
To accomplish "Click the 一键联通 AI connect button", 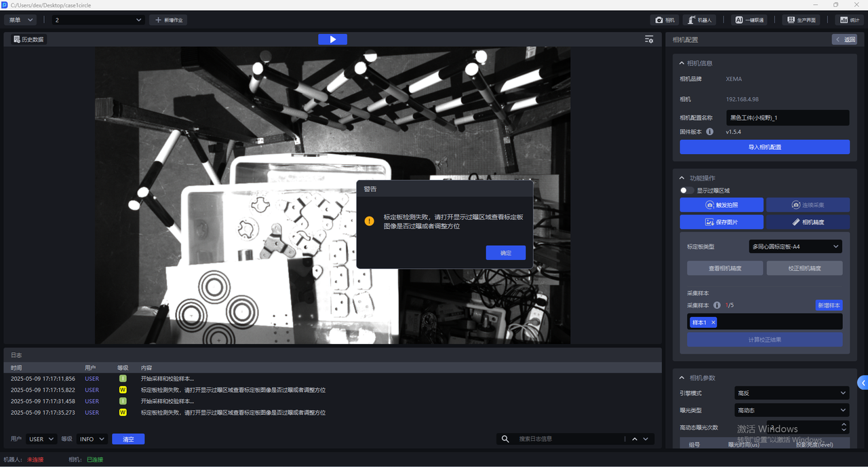I will 749,20.
